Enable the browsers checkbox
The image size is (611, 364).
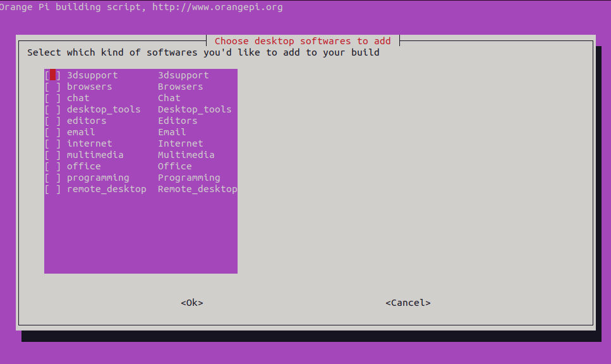53,87
